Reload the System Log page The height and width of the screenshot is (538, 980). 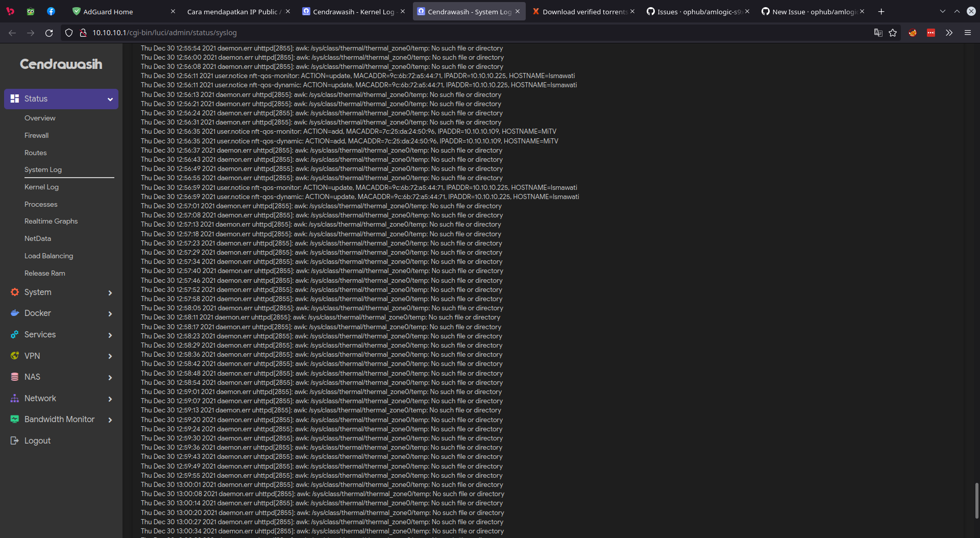click(48, 32)
